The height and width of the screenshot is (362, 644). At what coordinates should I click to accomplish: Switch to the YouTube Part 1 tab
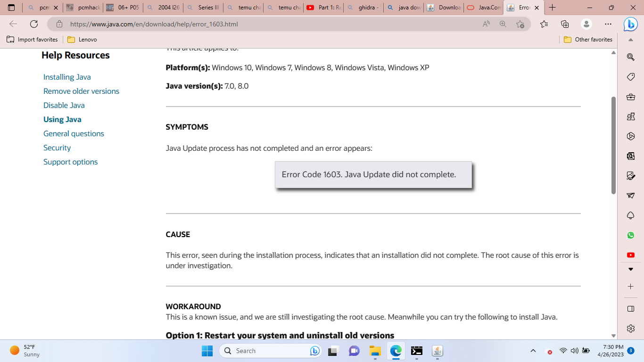(323, 8)
